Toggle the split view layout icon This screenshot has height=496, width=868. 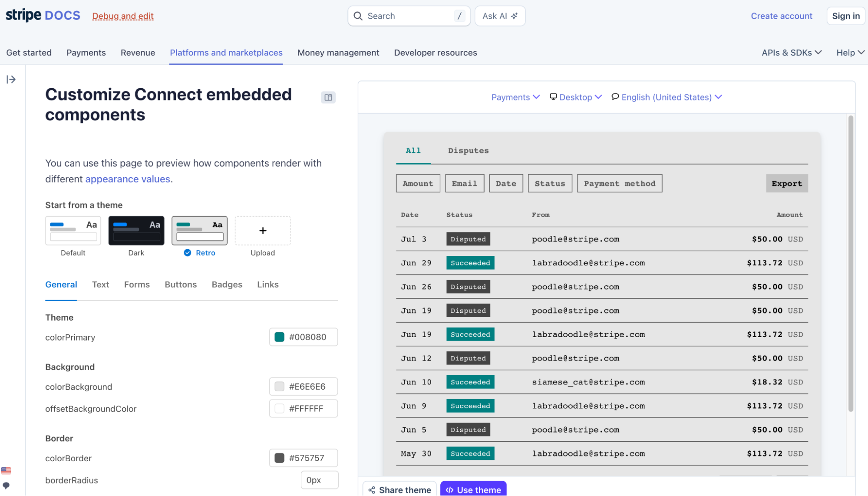click(328, 97)
